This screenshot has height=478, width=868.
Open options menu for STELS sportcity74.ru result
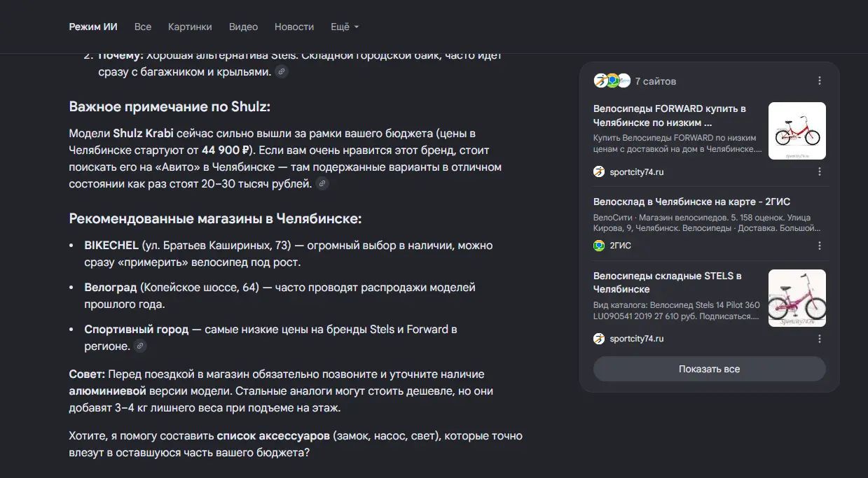point(820,339)
